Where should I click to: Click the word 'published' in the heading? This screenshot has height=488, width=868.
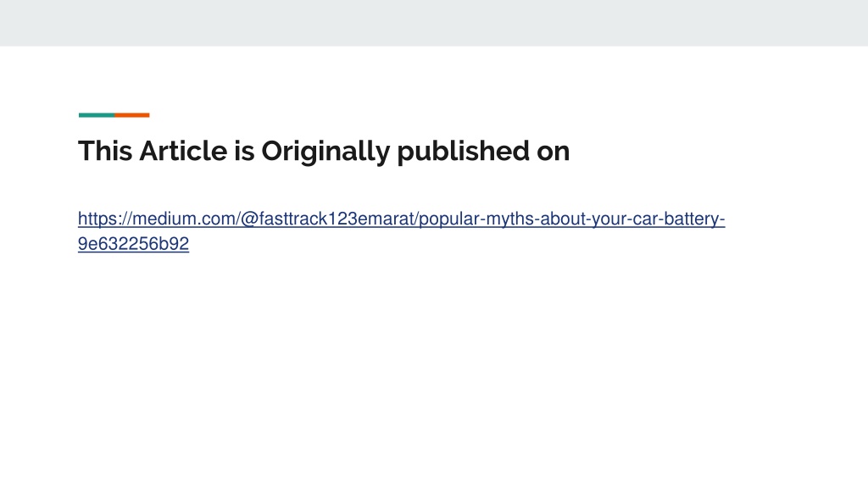(x=463, y=151)
